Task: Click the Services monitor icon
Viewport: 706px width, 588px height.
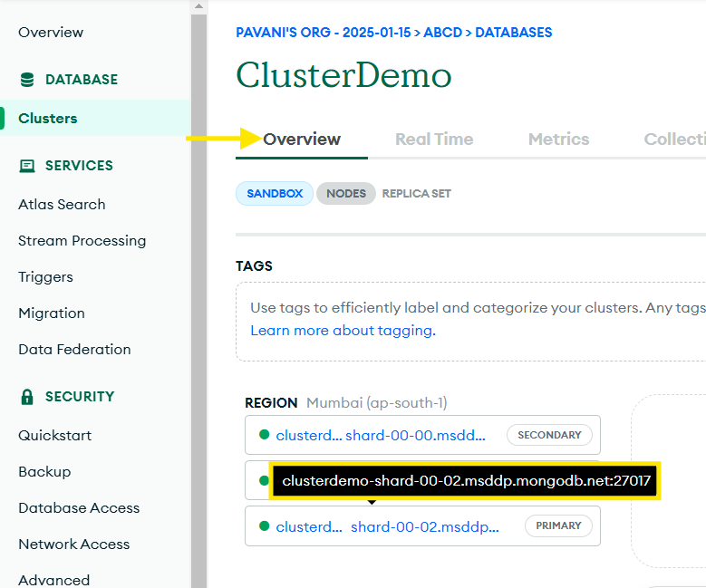Action: (x=27, y=166)
